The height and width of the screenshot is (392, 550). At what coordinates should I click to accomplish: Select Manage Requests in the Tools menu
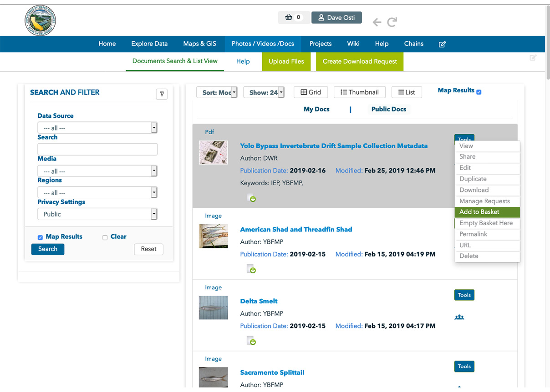[487, 201]
